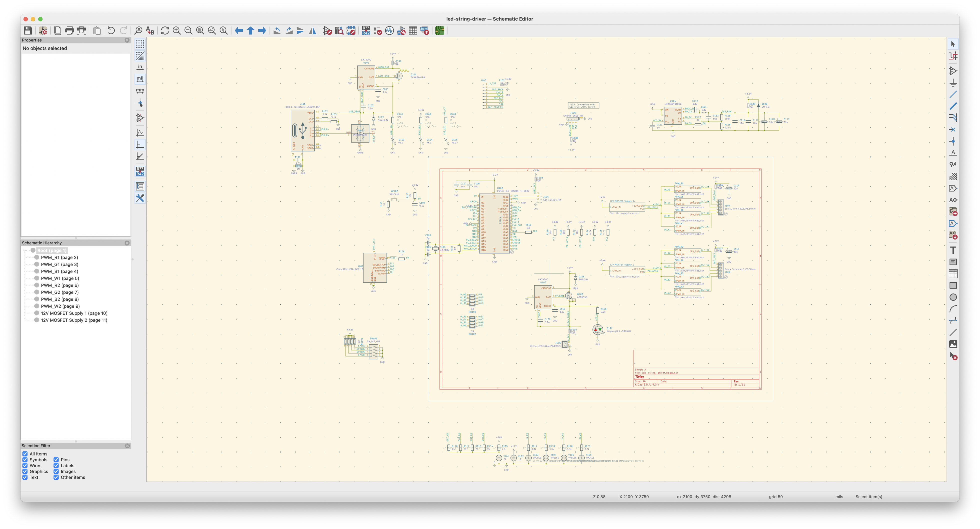Viewport: 980px width, 529px height.
Task: Navigate to PWM_W2 (page 9) sheet
Action: tap(60, 306)
